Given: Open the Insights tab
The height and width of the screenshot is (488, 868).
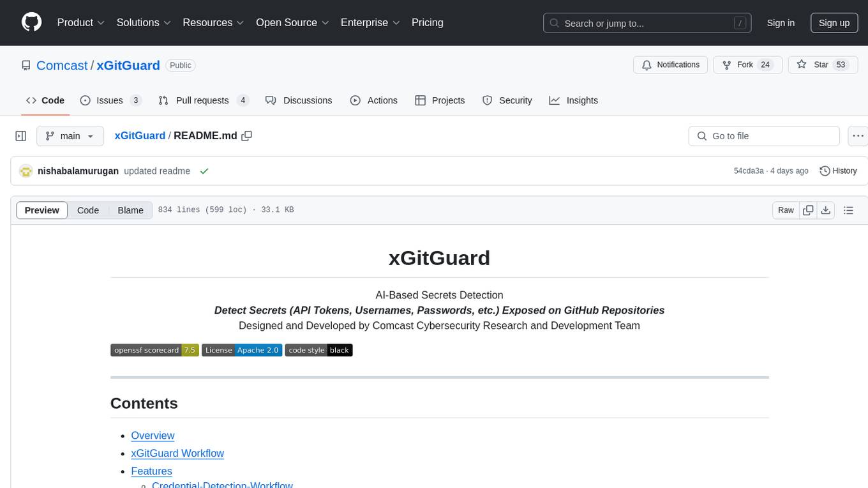Looking at the screenshot, I should pos(574,100).
